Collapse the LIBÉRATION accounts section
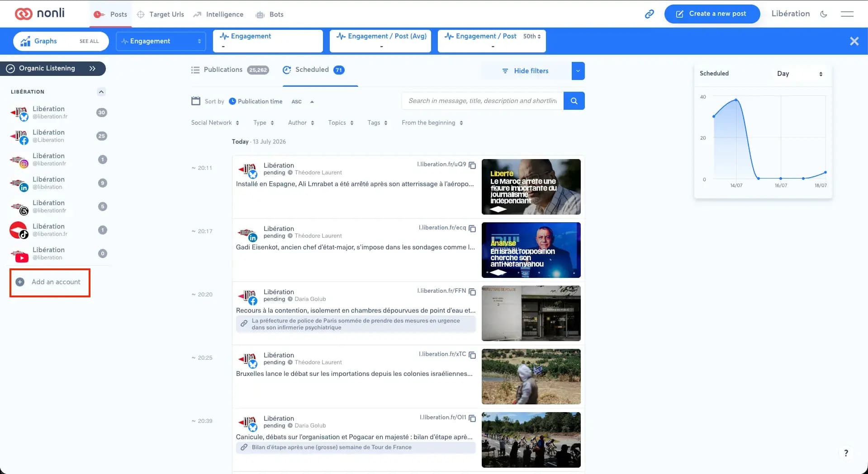The height and width of the screenshot is (474, 868). point(101,92)
